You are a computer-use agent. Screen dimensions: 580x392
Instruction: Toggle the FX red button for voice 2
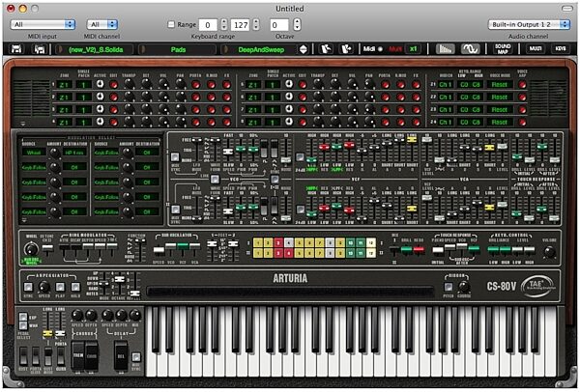click(226, 98)
